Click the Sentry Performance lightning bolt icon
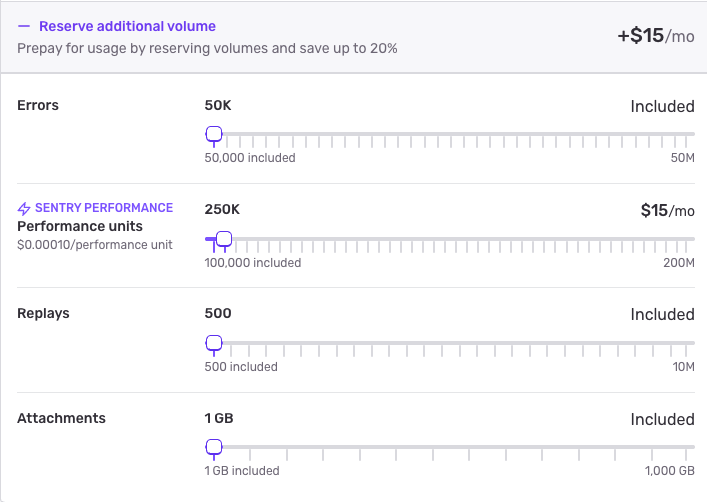Image resolution: width=707 pixels, height=502 pixels. [x=24, y=208]
